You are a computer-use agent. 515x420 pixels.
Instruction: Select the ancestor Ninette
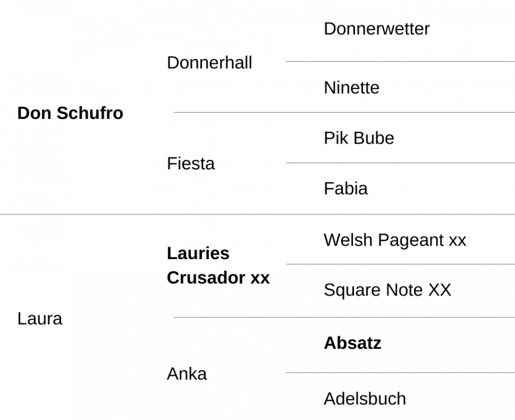(x=352, y=87)
